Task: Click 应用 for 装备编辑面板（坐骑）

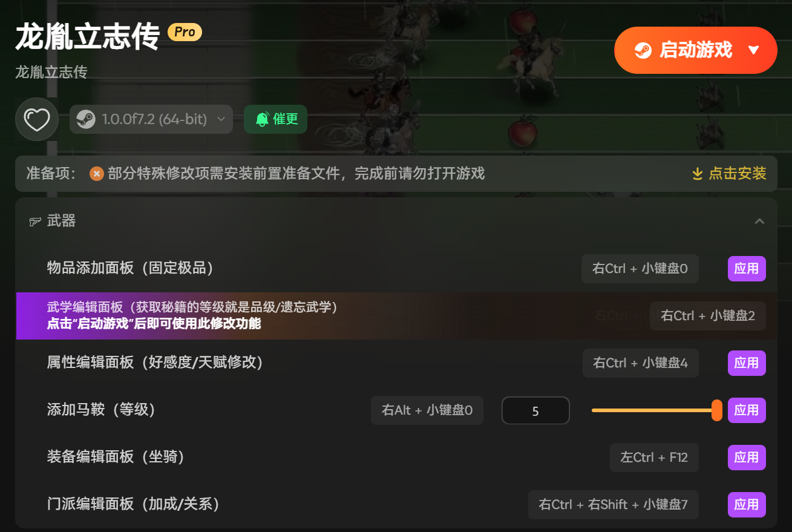Action: click(x=747, y=458)
